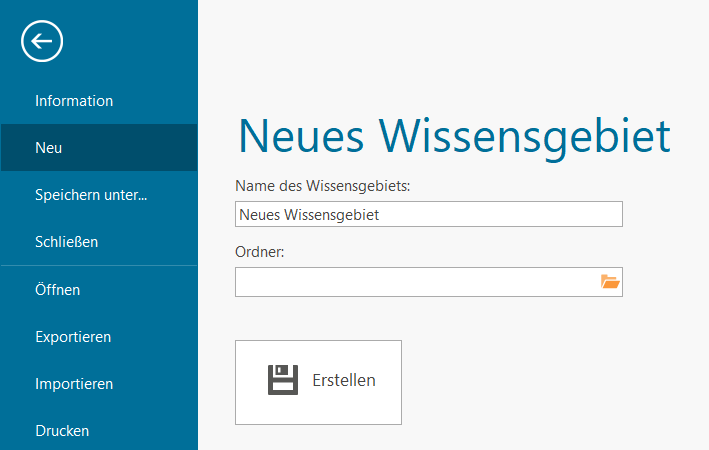
Task: Click Schließen in the sidebar
Action: point(66,242)
